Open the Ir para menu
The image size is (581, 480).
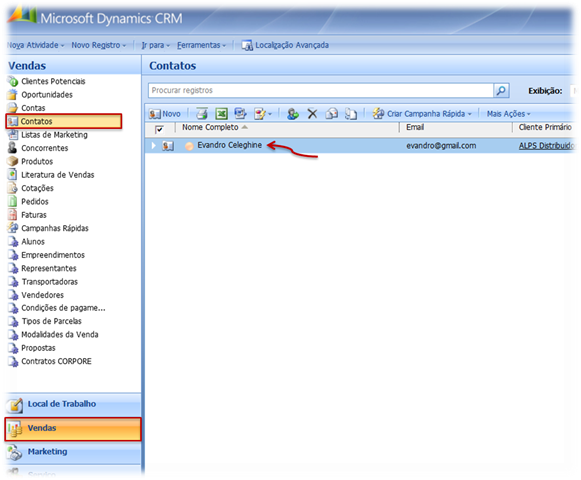tap(156, 45)
